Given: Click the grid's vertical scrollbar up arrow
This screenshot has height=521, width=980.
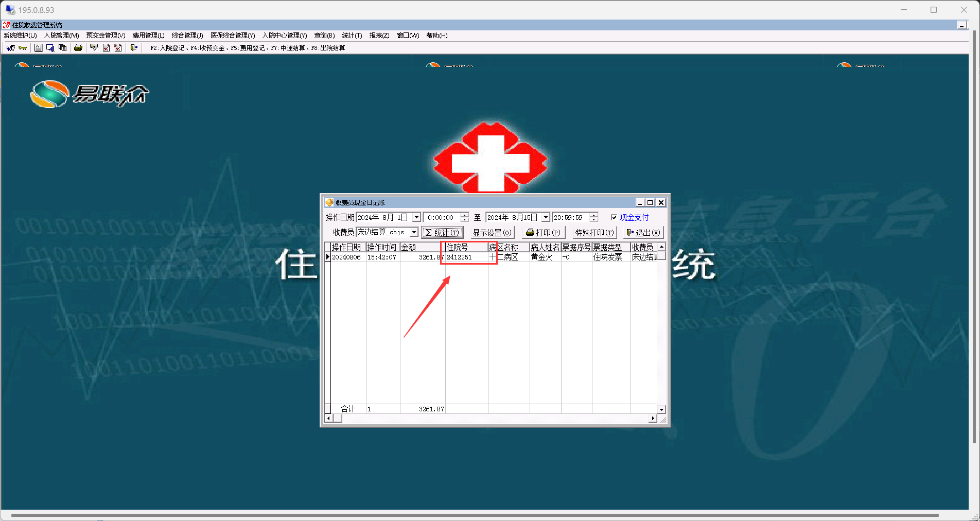Looking at the screenshot, I should tap(662, 247).
